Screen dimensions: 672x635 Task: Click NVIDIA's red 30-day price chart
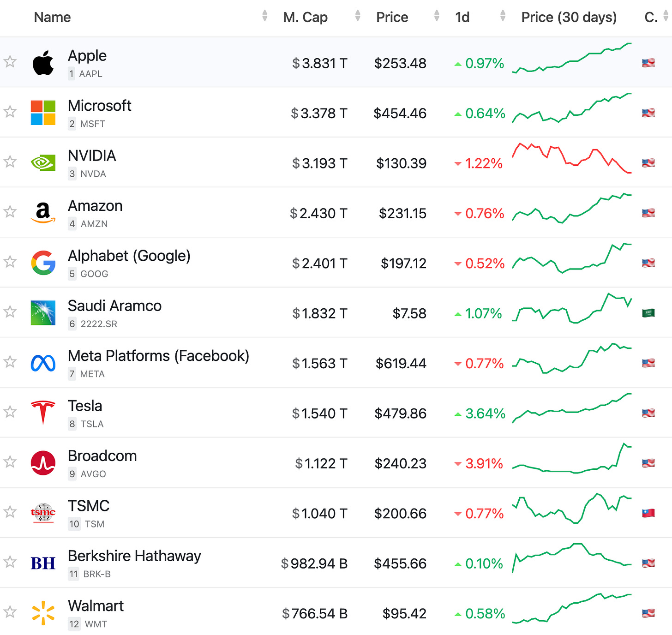tap(572, 158)
